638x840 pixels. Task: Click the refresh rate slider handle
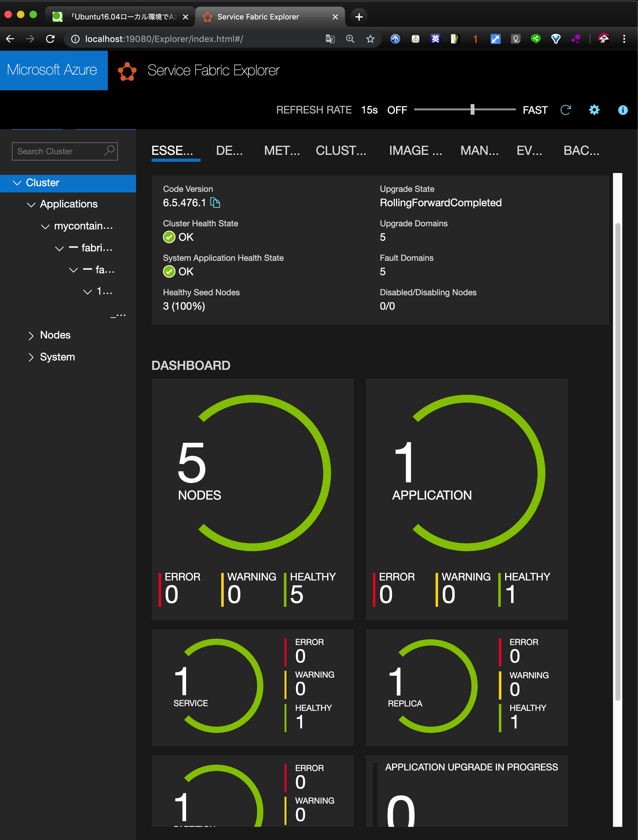(473, 110)
